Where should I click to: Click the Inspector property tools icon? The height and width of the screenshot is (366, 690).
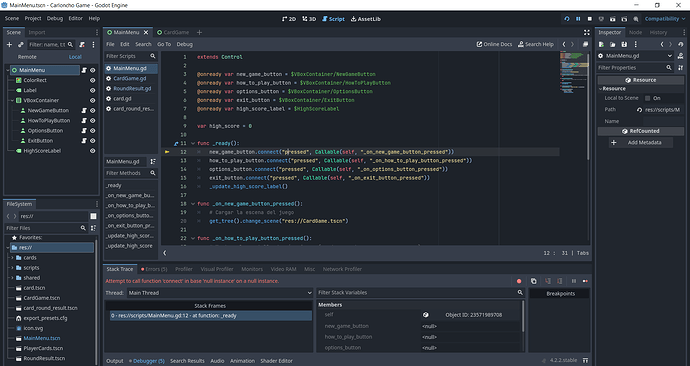coord(681,68)
